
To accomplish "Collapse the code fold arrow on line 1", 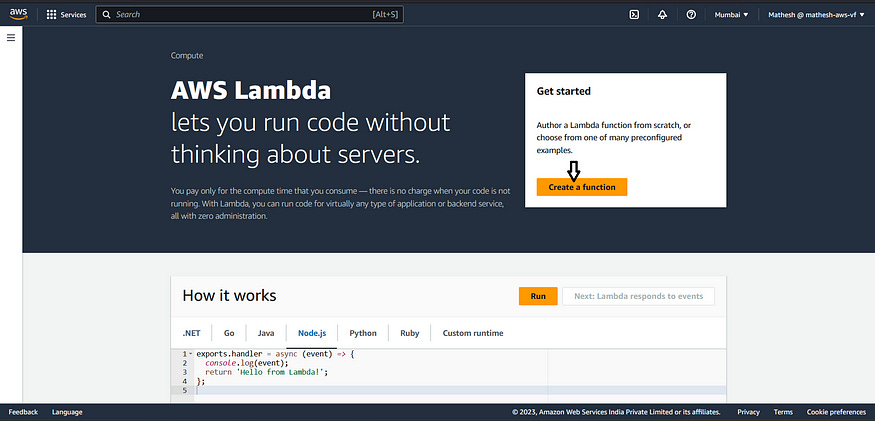I will pos(191,354).
